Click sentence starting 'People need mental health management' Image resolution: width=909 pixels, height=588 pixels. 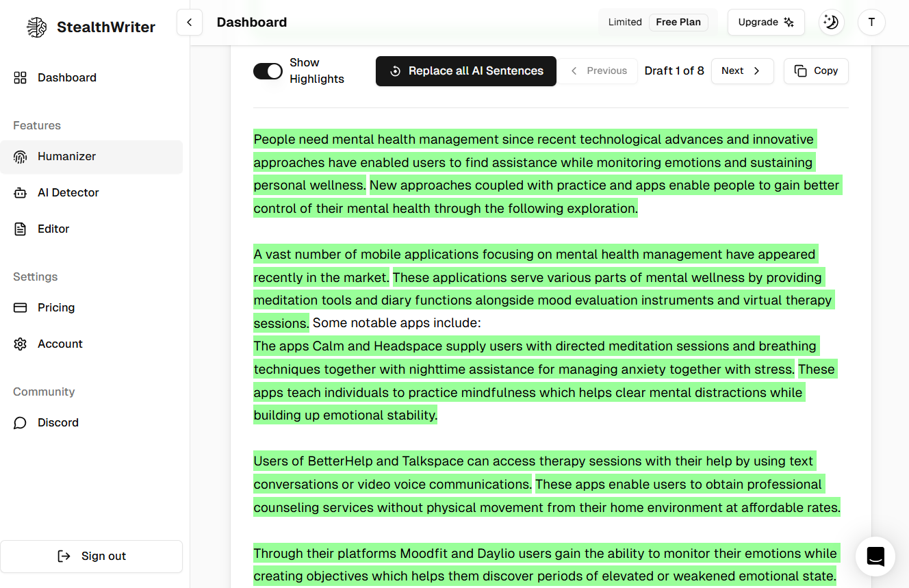(534, 162)
